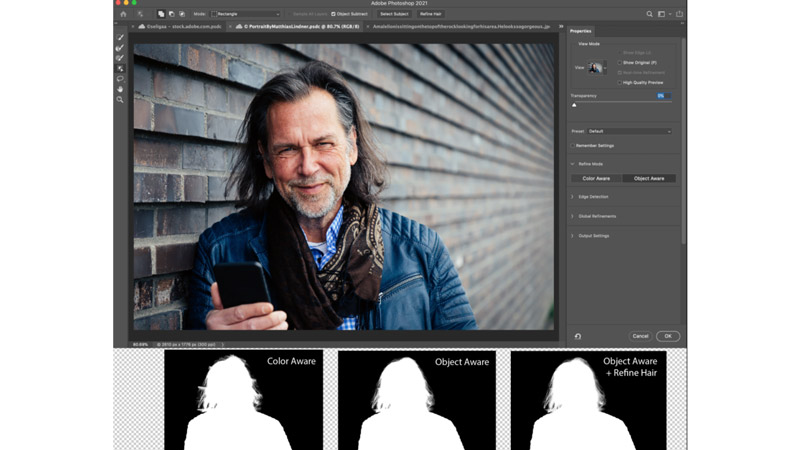Open the Properties panel tab
800x450 pixels.
pyautogui.click(x=581, y=31)
